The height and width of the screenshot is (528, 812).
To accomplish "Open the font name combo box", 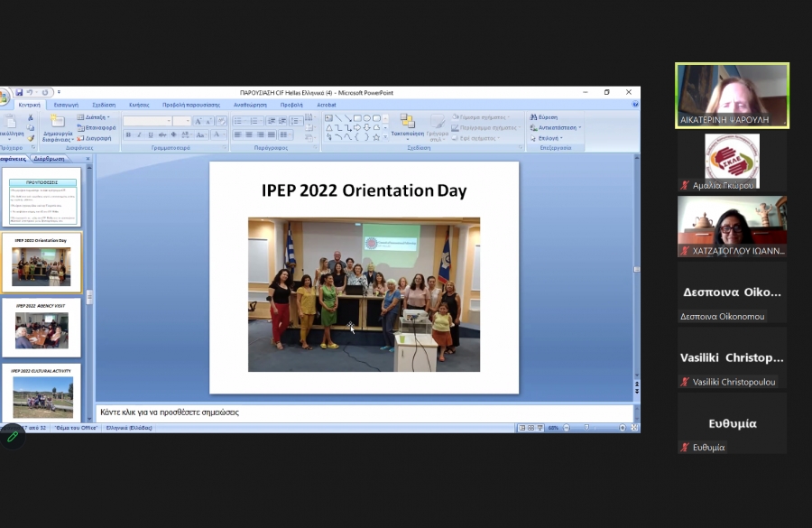I will pos(148,121).
